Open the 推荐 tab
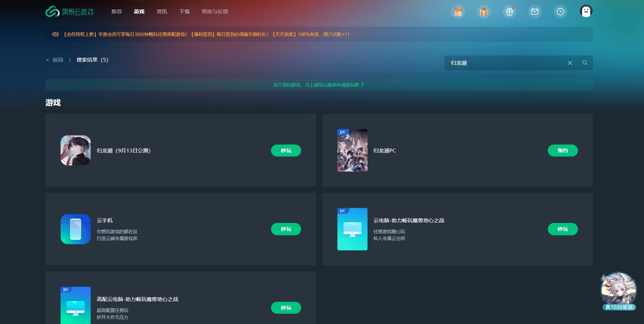The width and height of the screenshot is (644, 324). [117, 12]
